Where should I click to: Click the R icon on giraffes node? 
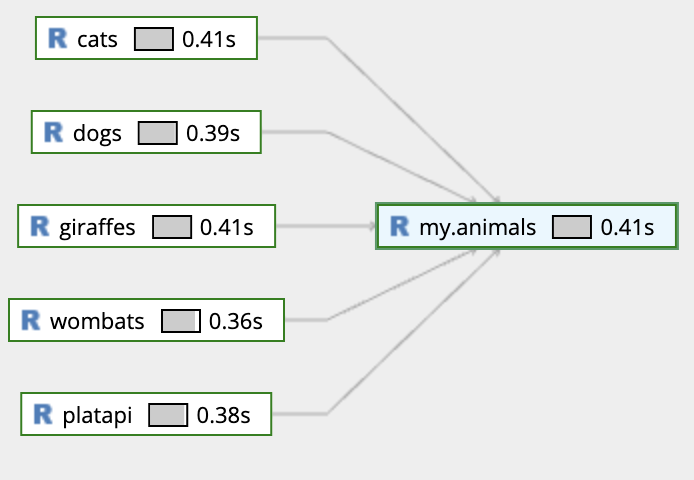pos(40,226)
